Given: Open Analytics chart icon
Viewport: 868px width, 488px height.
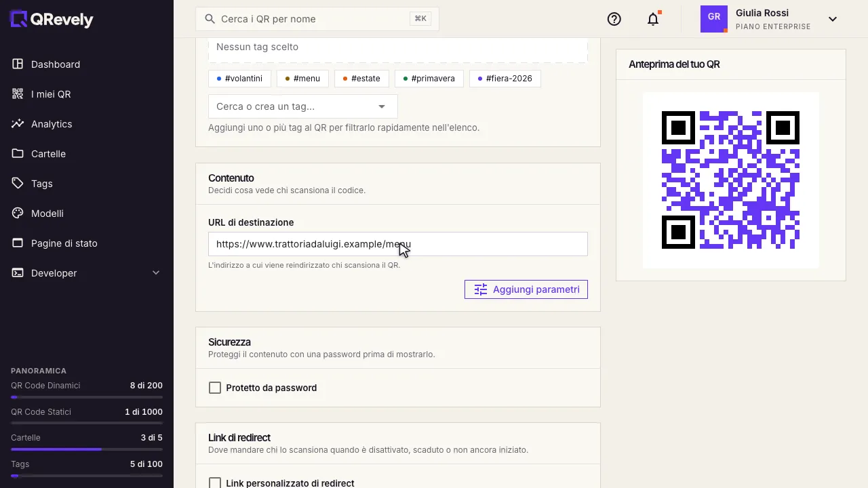Looking at the screenshot, I should pos(18,124).
